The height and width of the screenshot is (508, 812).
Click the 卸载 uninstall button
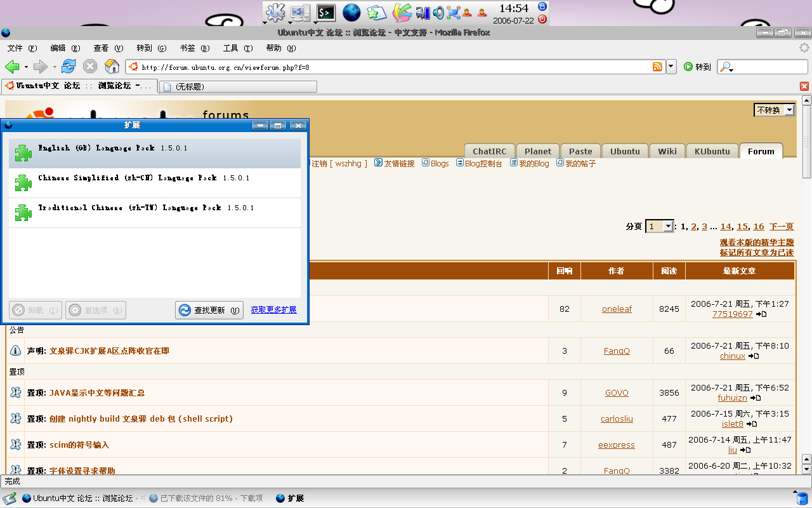click(x=36, y=310)
